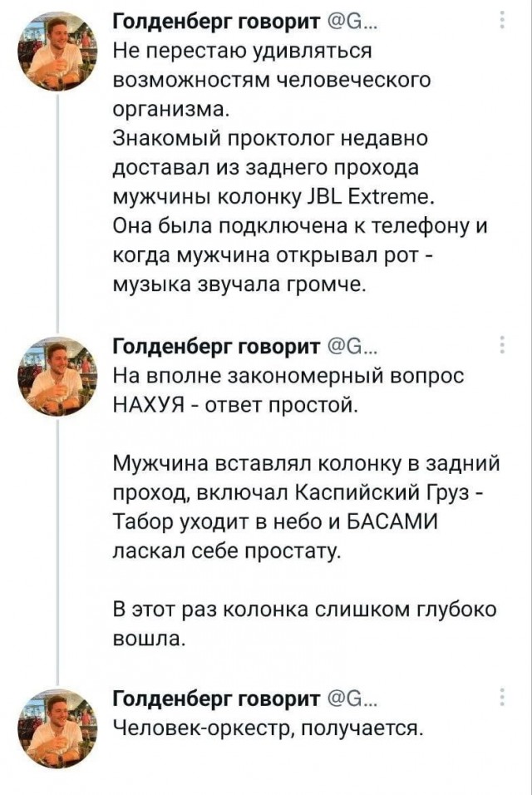This screenshot has height=795, width=532.
Task: Click the 'Голденберг говорит' name above 'Человек-оркестр'
Action: (x=216, y=697)
